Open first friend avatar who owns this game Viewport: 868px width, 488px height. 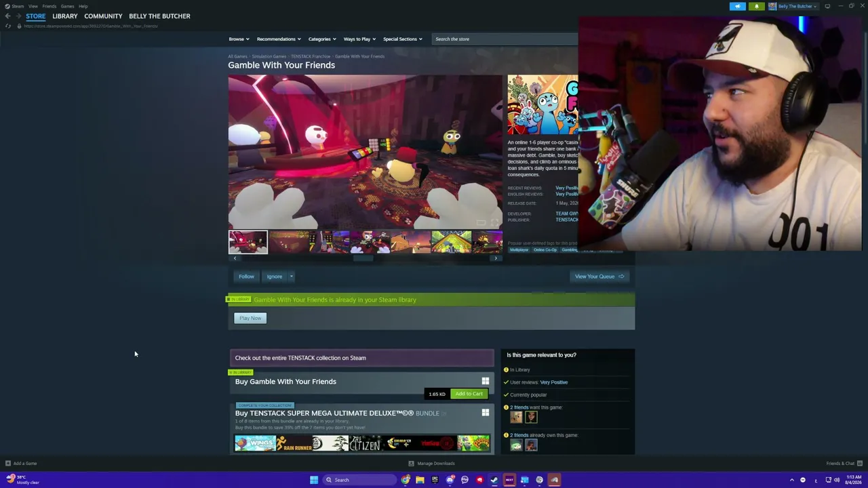tap(517, 445)
